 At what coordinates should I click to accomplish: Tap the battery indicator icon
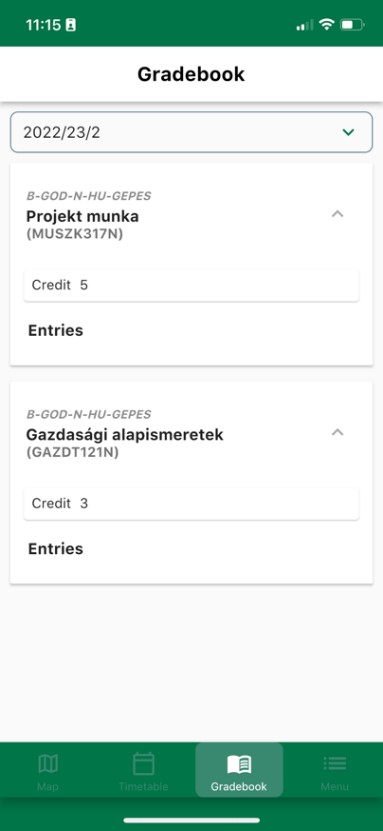352,24
